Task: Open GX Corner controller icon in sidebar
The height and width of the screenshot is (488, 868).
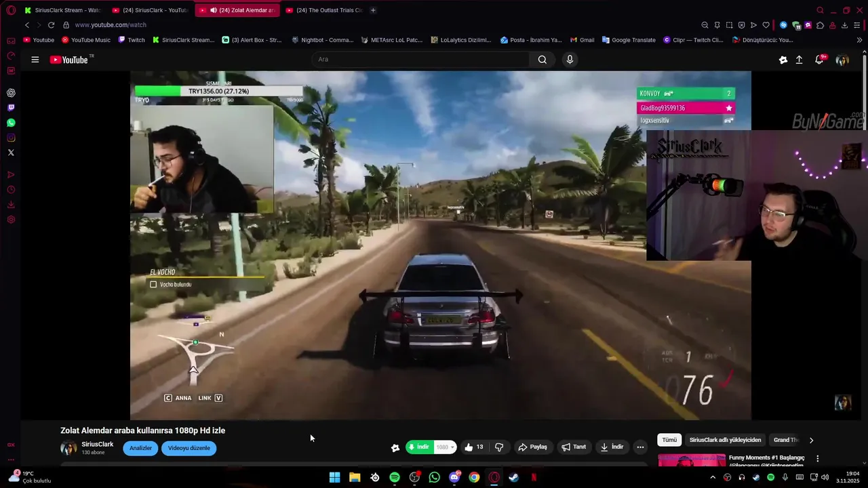Action: point(11,41)
